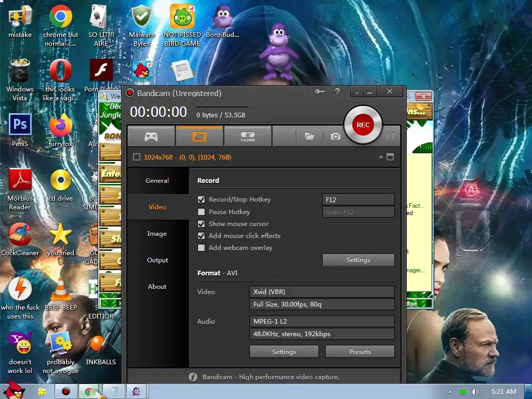Click the Angry Bird start button on taskbar

14,390
